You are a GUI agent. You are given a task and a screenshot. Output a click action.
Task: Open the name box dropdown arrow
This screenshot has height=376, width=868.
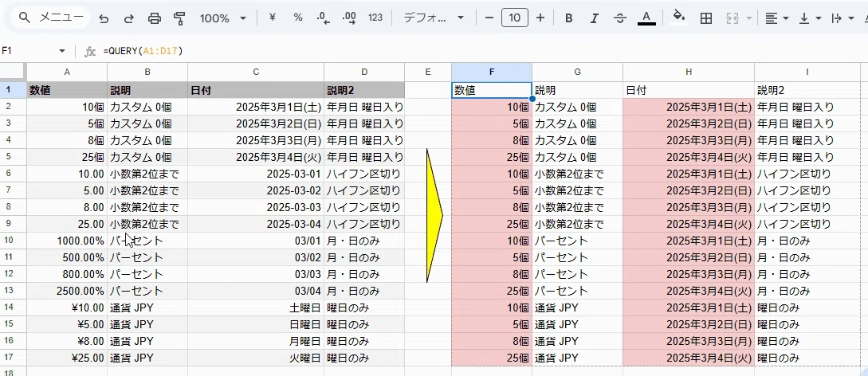[62, 51]
